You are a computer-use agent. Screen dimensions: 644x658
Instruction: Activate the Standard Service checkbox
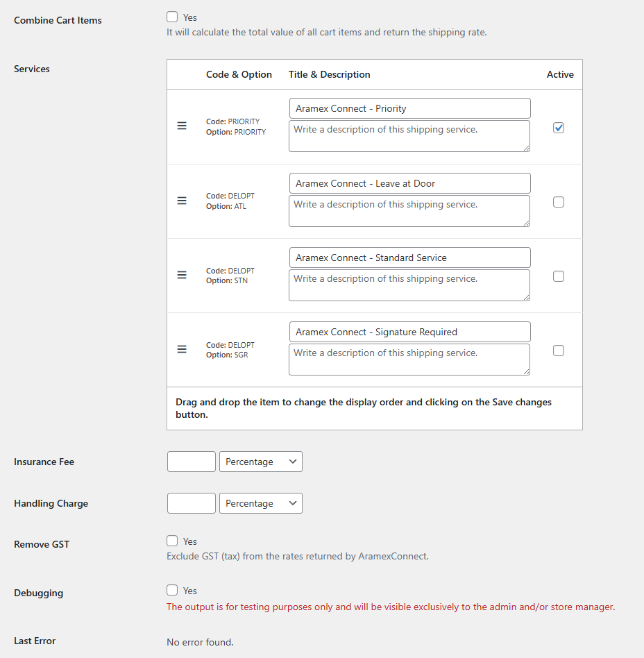coord(559,276)
